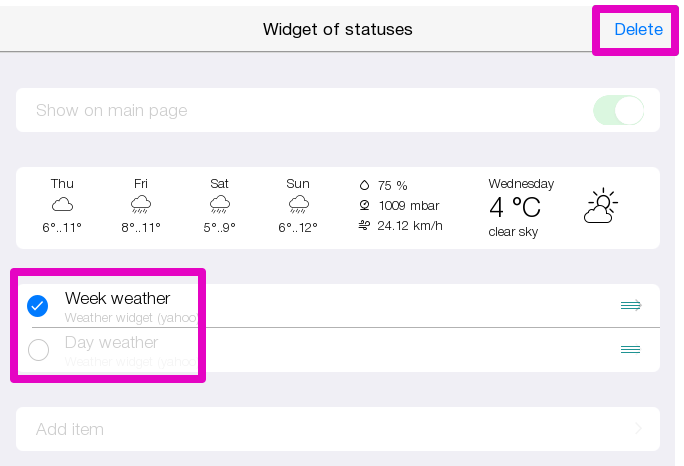Select the Week weather list item
Viewport: 684px width, 466px height.
pyautogui.click(x=300, y=305)
